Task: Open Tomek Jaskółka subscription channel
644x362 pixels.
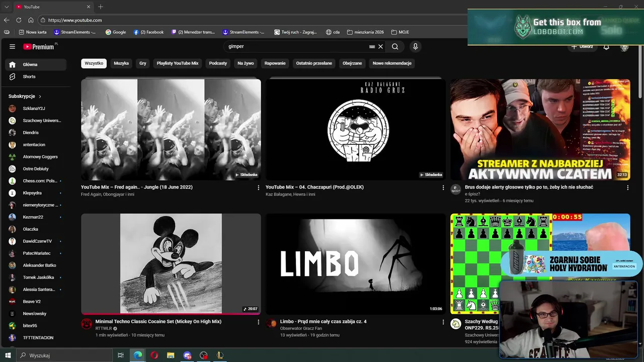Action: click(36, 278)
